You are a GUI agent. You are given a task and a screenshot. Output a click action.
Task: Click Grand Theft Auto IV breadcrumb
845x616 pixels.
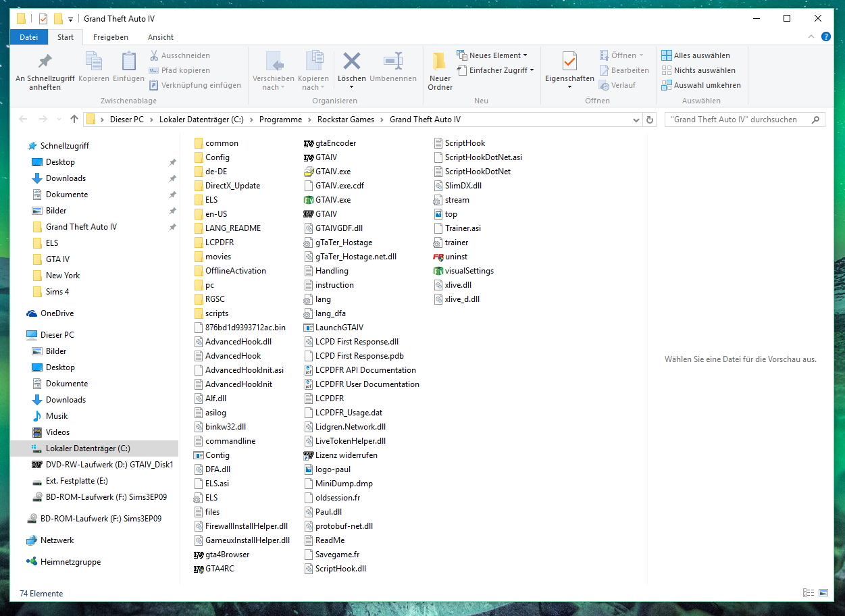coord(425,120)
